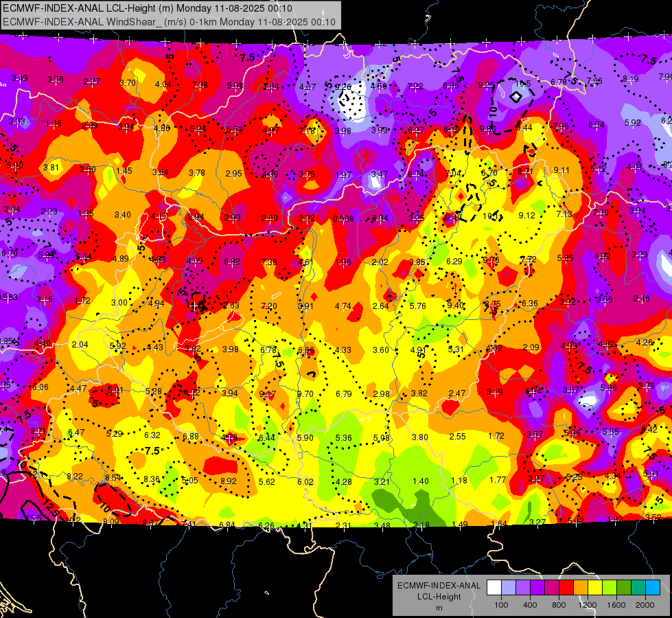This screenshot has width=672, height=618.
Task: Click the legend unit label m
Action: click(x=439, y=608)
